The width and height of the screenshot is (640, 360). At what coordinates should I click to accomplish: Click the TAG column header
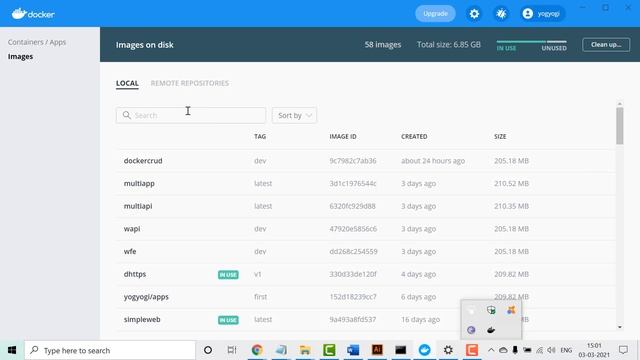260,136
